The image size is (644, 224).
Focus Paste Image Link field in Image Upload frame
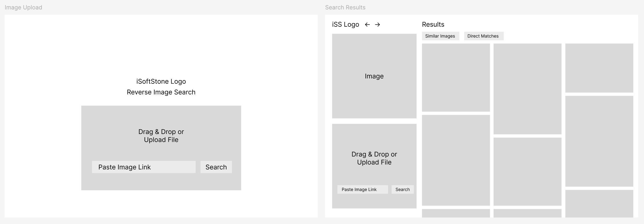coord(144,167)
